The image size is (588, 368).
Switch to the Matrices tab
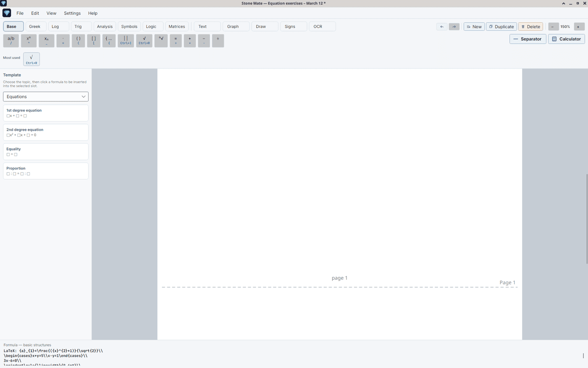[x=177, y=26]
